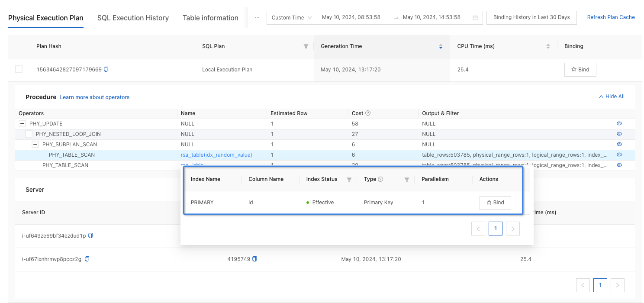Click the 25.4 CPU time cell in plan row
Screen dimensions: 644x303
pyautogui.click(x=463, y=69)
